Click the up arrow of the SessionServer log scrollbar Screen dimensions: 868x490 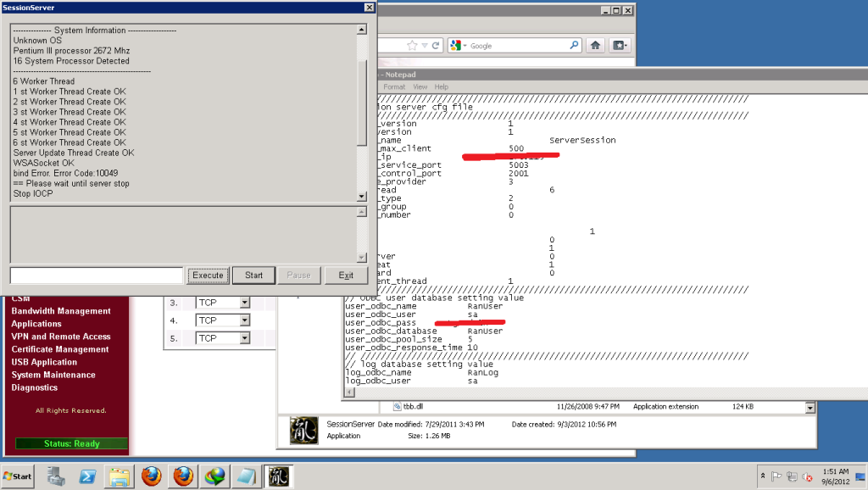coord(361,30)
